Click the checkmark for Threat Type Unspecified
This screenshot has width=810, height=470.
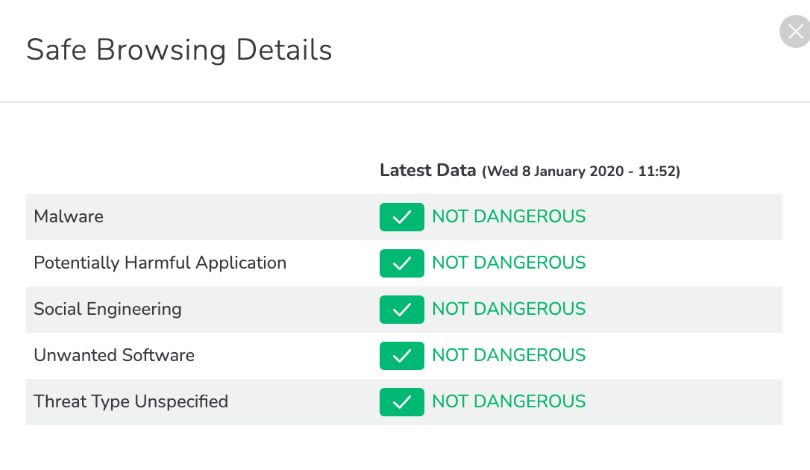click(x=402, y=402)
